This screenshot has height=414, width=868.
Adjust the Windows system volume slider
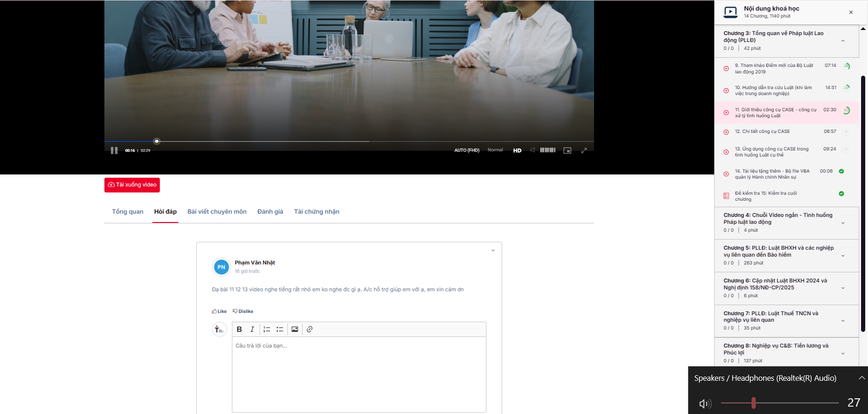[780, 403]
